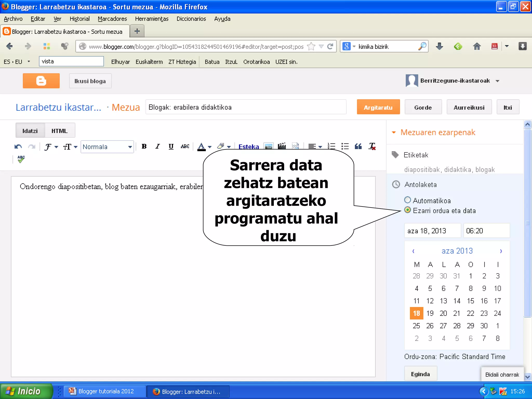Click the search magnifier icon

click(x=422, y=46)
